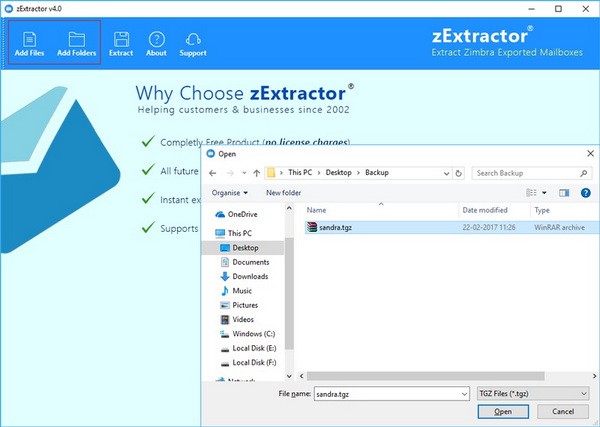
Task: Click the Add Folders toolbar icon
Action: click(77, 43)
